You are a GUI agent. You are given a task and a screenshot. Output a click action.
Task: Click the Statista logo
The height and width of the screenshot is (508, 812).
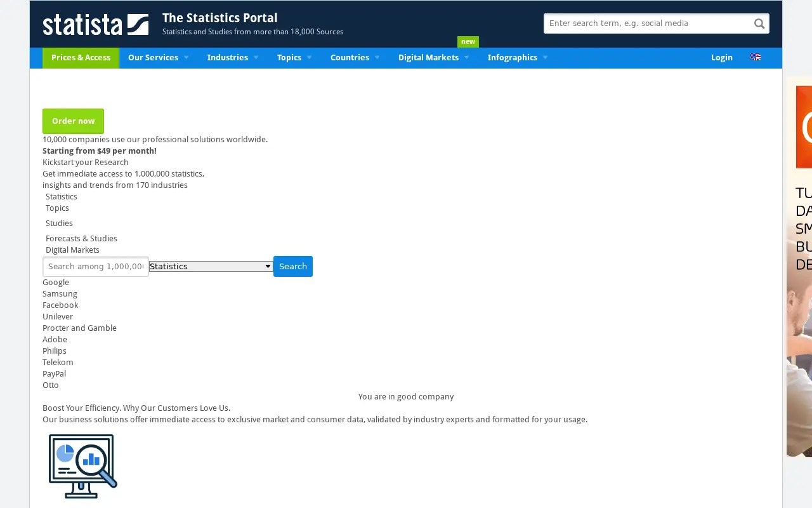pos(95,24)
